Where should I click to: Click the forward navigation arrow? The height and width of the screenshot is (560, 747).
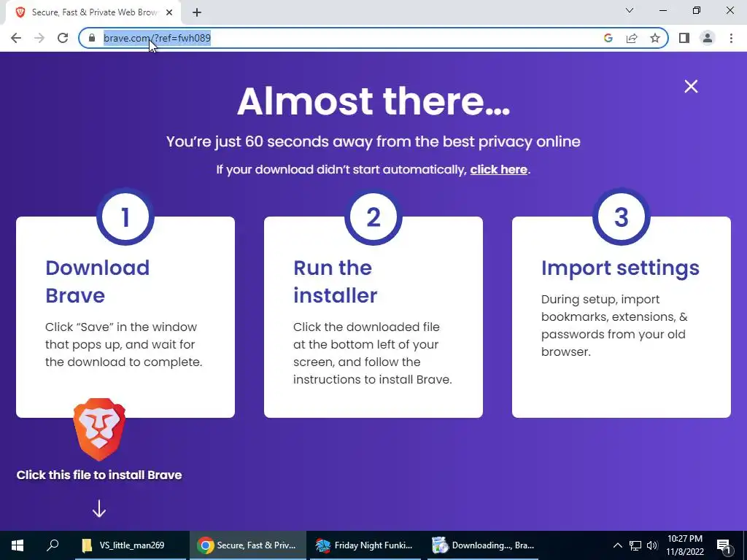click(x=39, y=38)
